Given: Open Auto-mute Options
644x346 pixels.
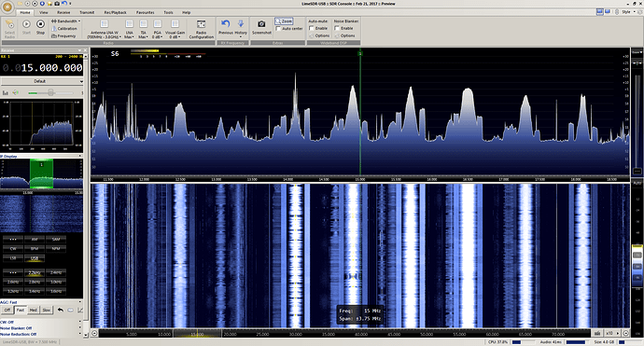Looking at the screenshot, I should pos(319,35).
